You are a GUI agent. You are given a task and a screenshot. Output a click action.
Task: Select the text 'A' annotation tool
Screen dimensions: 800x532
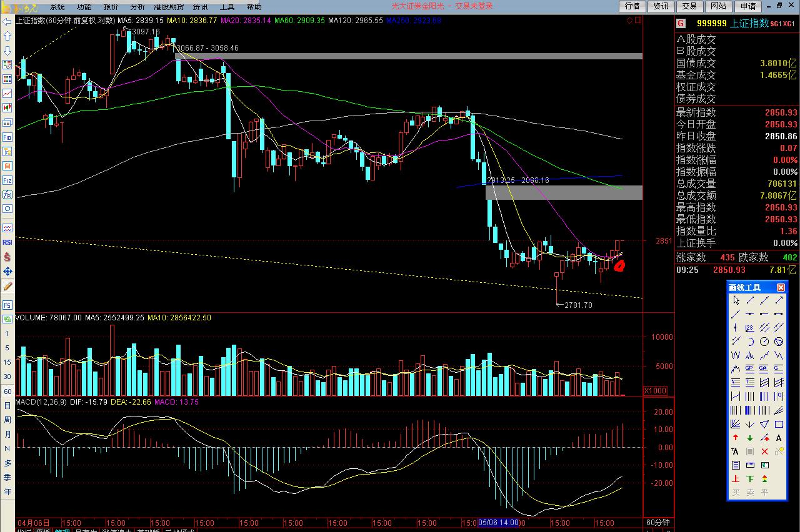779,438
